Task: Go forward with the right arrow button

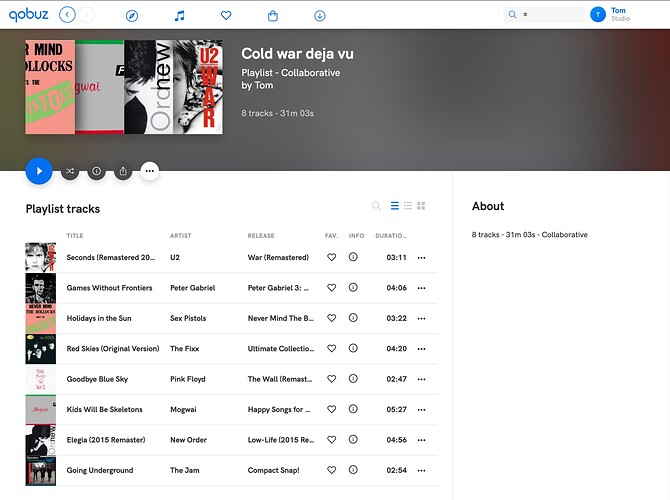Action: (x=86, y=15)
